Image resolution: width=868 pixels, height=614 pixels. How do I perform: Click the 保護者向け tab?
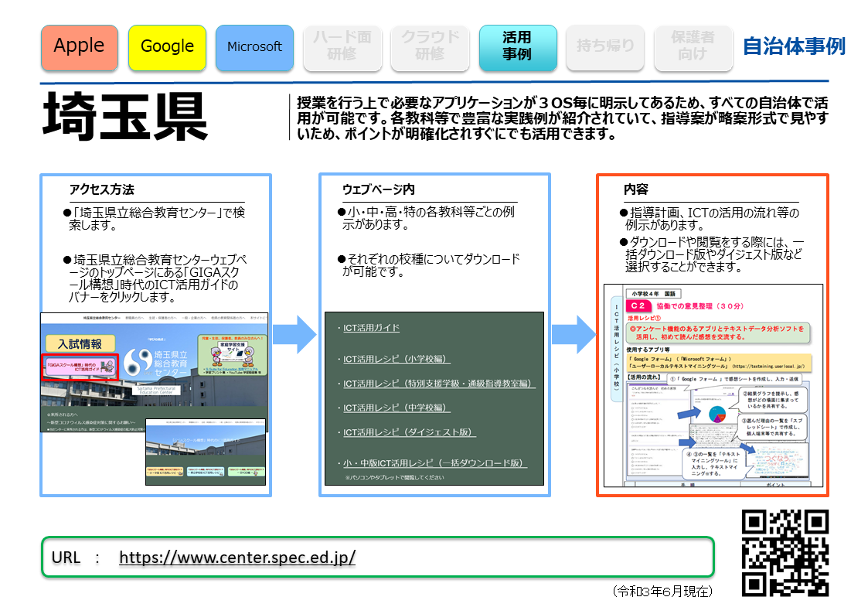pyautogui.click(x=693, y=47)
